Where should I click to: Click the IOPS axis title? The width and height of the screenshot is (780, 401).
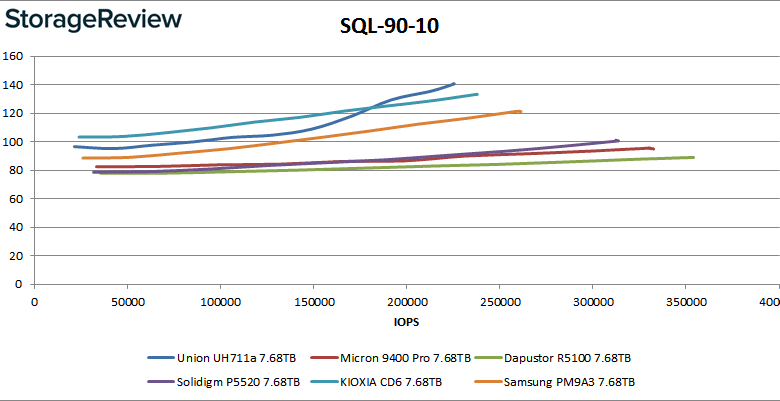[405, 322]
